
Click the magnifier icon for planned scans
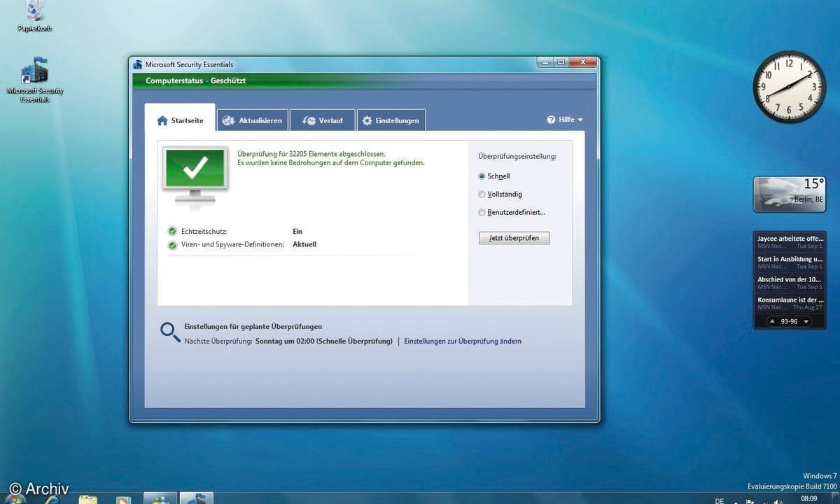pos(170,332)
